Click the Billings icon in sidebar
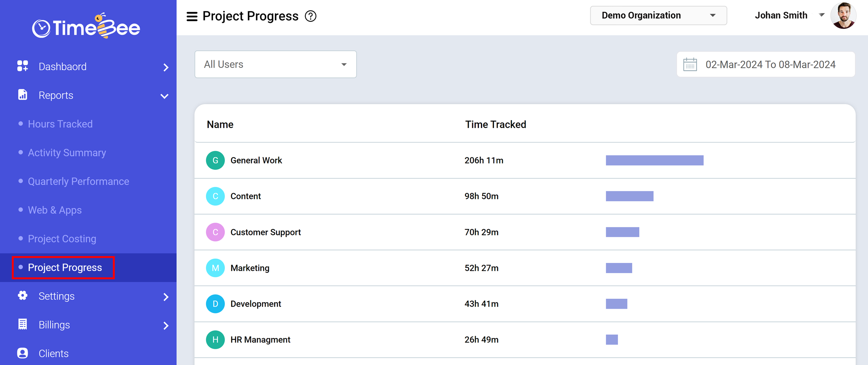 coord(22,324)
